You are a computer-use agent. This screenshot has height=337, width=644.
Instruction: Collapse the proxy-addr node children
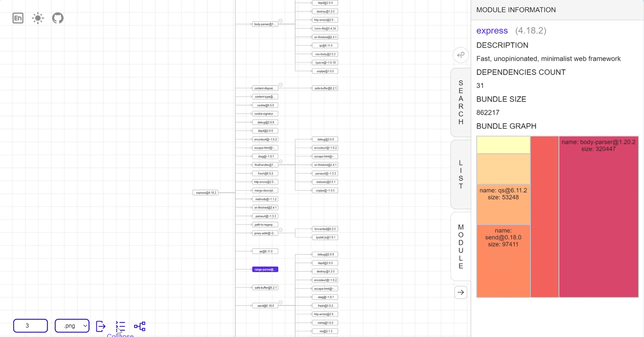coord(281,230)
